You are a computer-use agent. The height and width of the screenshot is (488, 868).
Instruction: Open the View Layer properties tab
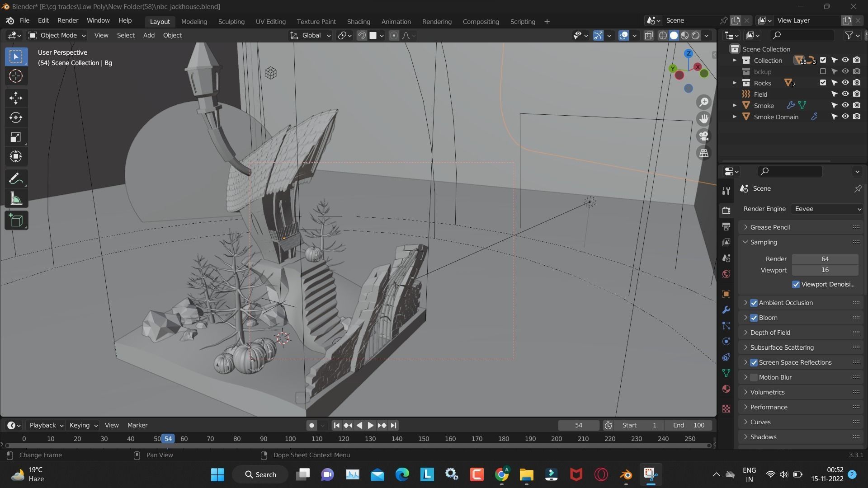pyautogui.click(x=726, y=242)
